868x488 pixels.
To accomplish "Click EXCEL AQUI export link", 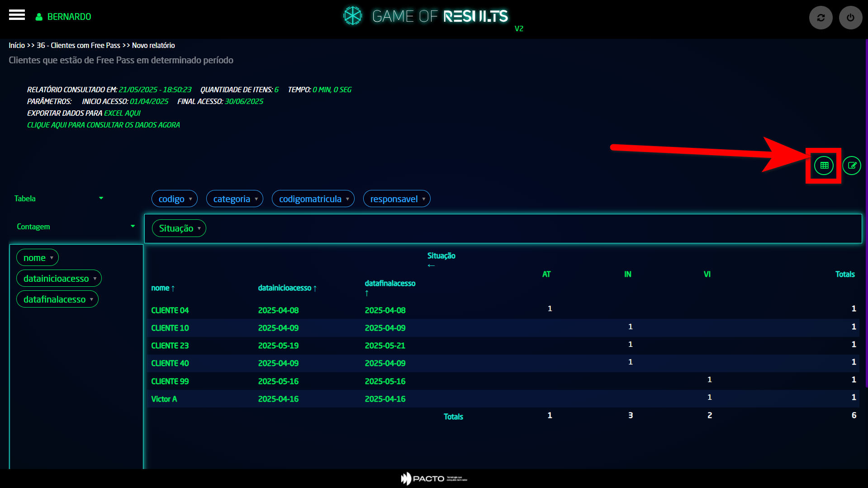I will point(122,113).
